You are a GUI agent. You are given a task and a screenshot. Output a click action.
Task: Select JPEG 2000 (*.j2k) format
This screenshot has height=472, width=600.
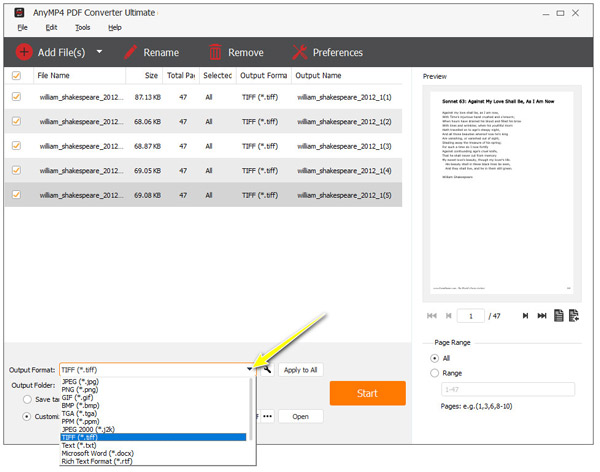click(x=153, y=430)
